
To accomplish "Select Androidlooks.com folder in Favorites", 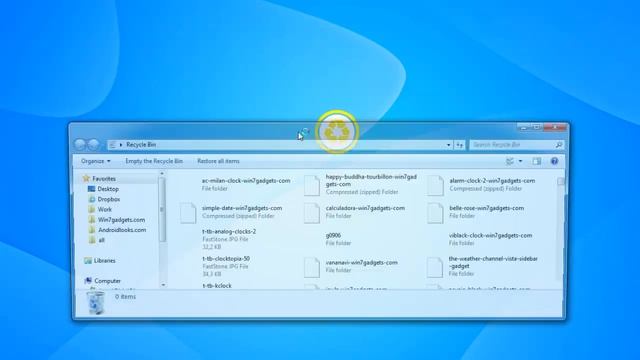I will pyautogui.click(x=122, y=230).
